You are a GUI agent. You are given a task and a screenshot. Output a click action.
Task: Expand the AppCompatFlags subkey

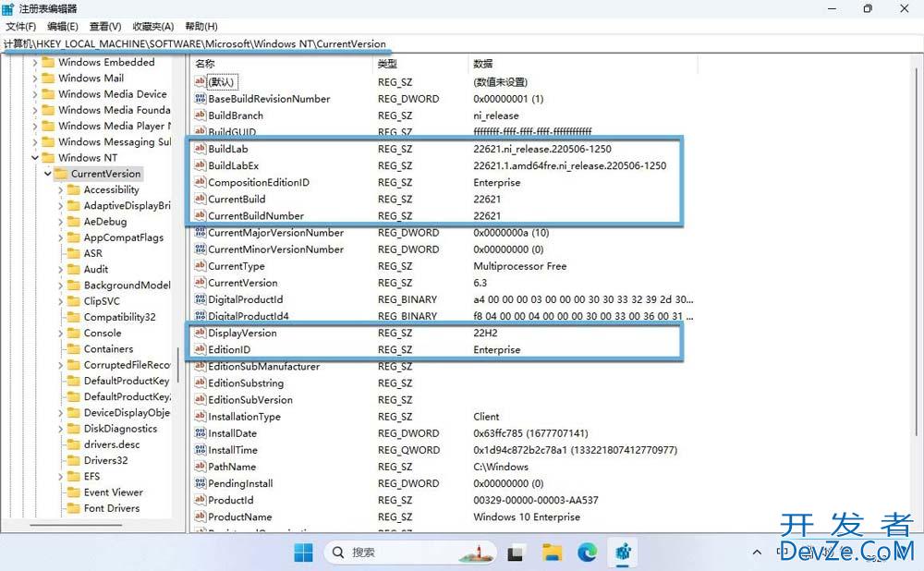click(61, 237)
